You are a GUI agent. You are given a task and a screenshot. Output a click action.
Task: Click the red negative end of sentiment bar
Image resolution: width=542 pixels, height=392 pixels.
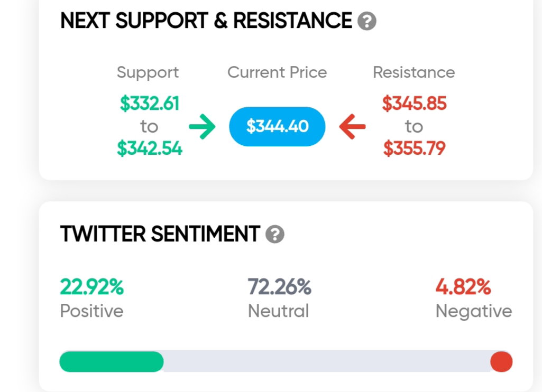click(501, 361)
